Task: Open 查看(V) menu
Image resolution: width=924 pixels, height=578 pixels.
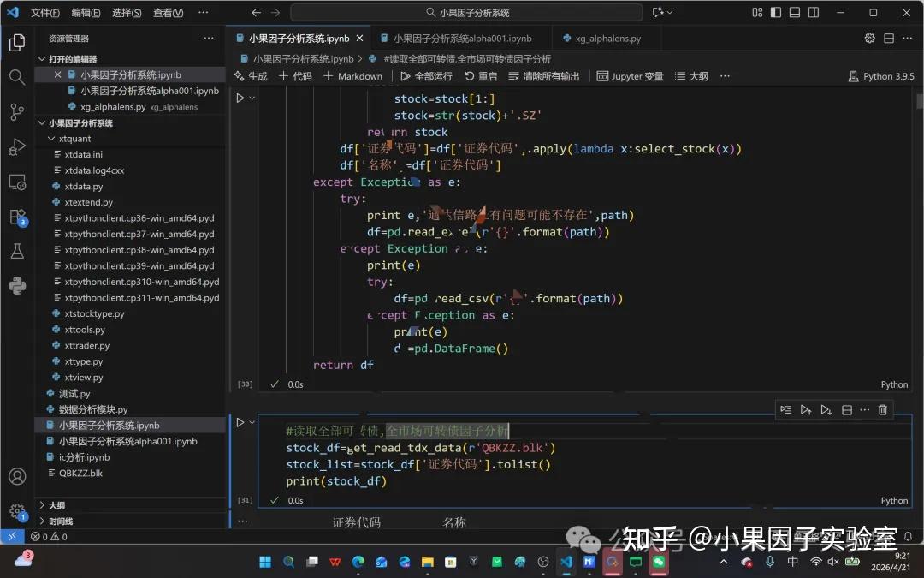Action: (168, 12)
